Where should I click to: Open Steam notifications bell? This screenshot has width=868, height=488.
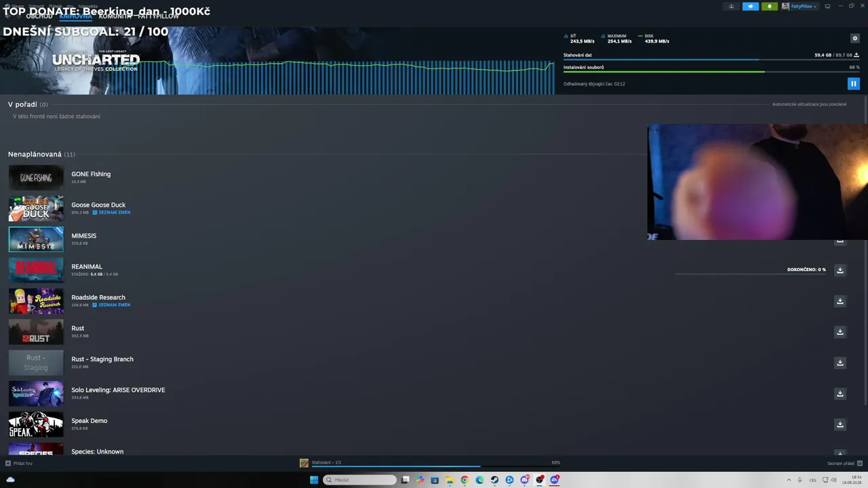click(x=769, y=6)
